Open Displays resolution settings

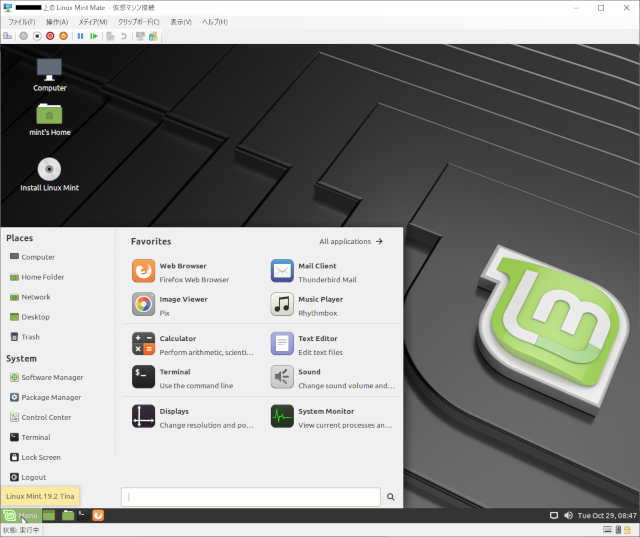[x=192, y=417]
